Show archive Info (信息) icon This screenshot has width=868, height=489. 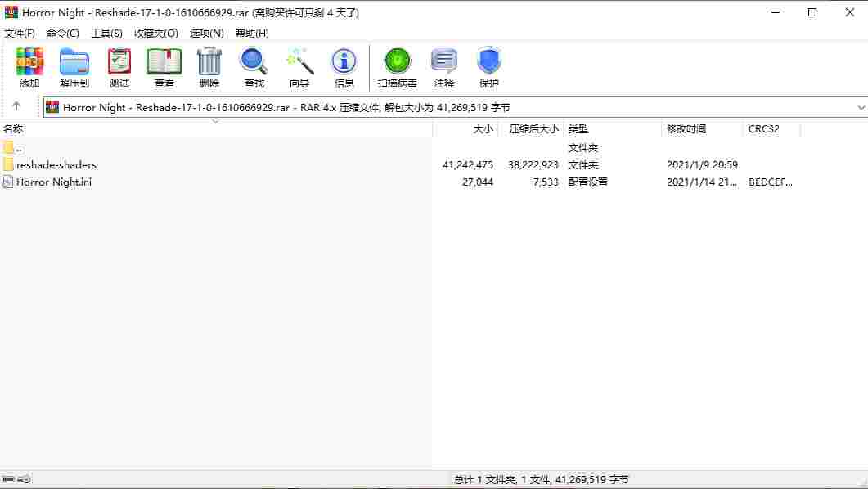click(344, 68)
